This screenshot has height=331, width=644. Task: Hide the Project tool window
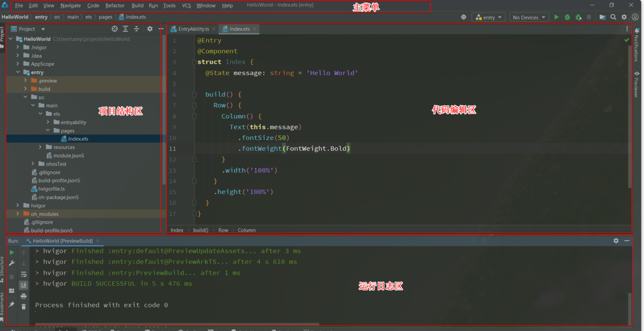click(161, 29)
